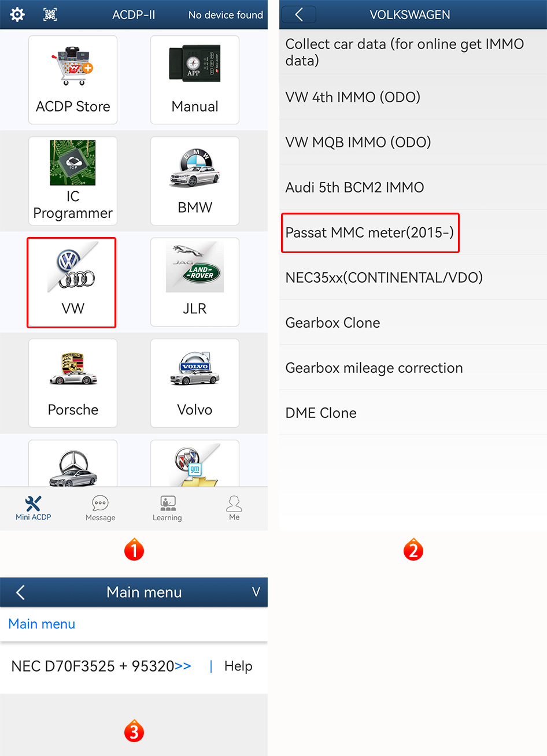Choose the JLR Land Rover tile

pyautogui.click(x=195, y=283)
